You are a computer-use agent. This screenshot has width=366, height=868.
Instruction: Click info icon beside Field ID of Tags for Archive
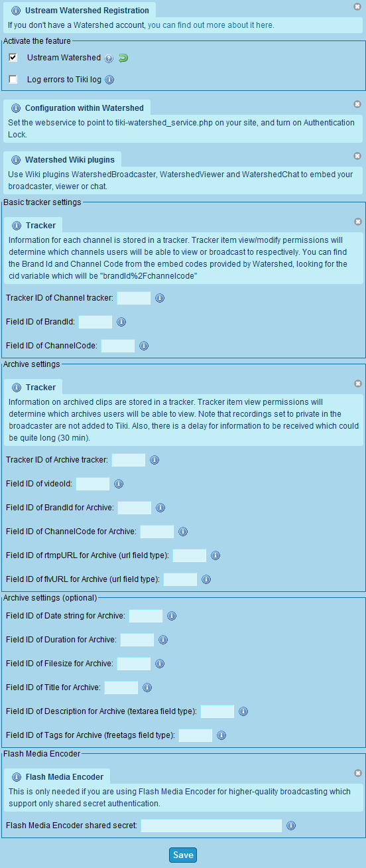coord(221,735)
